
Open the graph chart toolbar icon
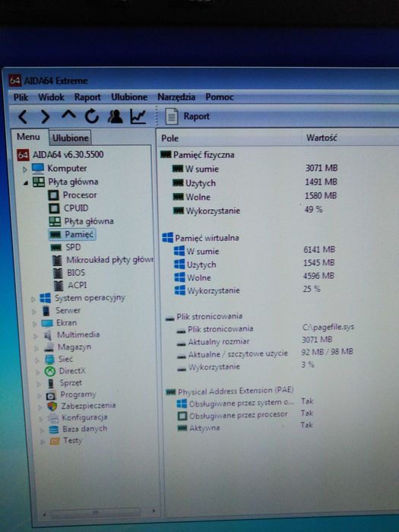pyautogui.click(x=138, y=116)
